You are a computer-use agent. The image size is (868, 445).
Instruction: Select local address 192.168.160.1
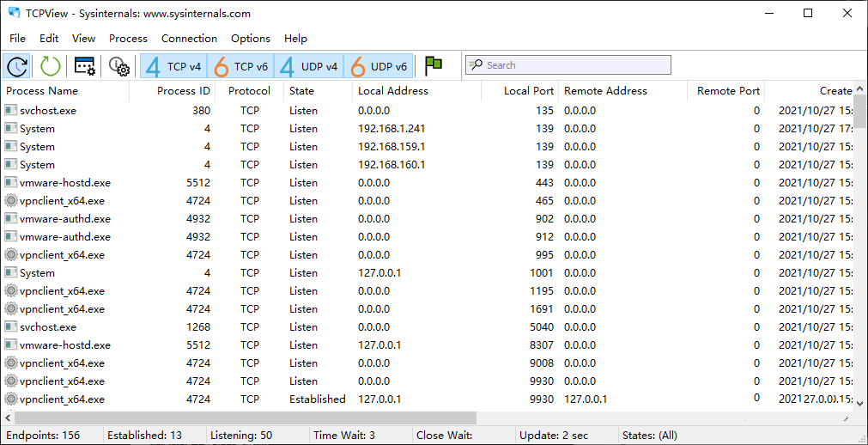coord(392,165)
